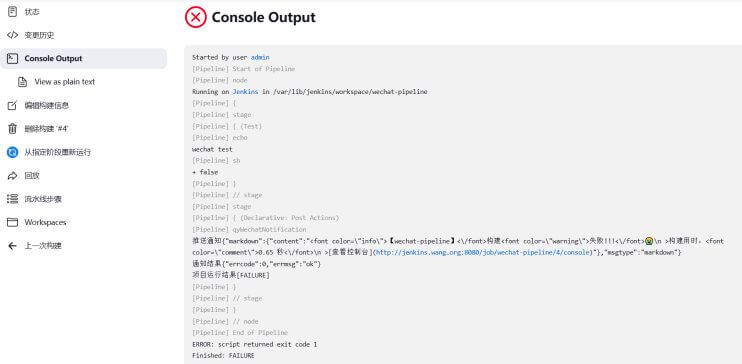Click the replay share-arrow icon
This screenshot has width=742, height=364.
click(x=12, y=176)
